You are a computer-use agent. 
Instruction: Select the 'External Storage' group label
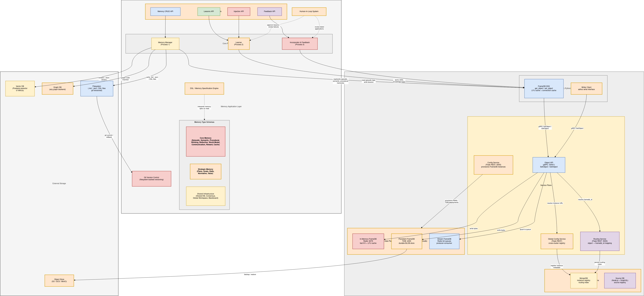(x=59, y=183)
